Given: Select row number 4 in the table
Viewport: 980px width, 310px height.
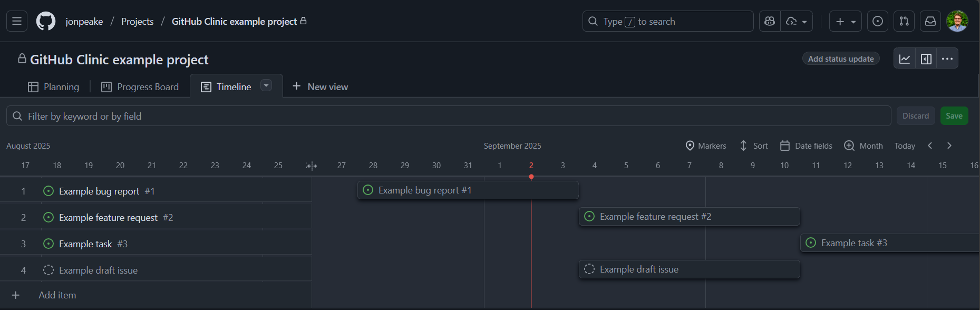Looking at the screenshot, I should (x=23, y=270).
